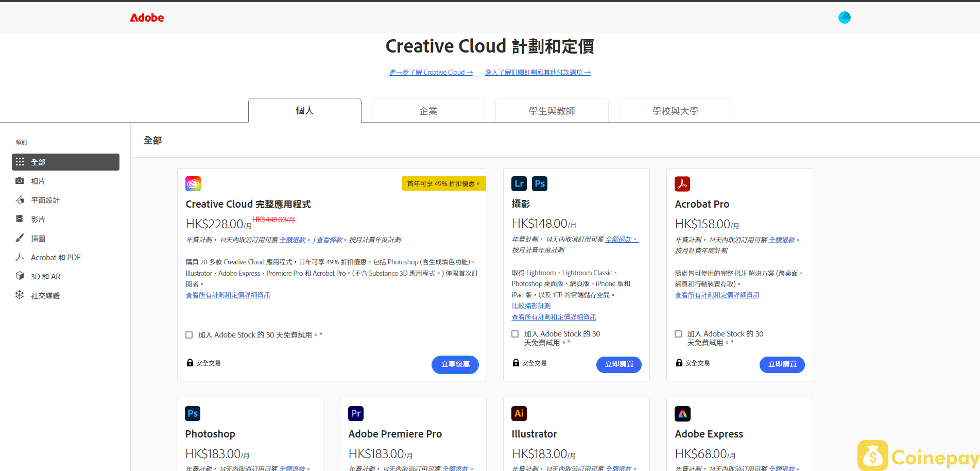Select 相片 category in sidebar
This screenshot has height=471, width=980.
pos(65,181)
